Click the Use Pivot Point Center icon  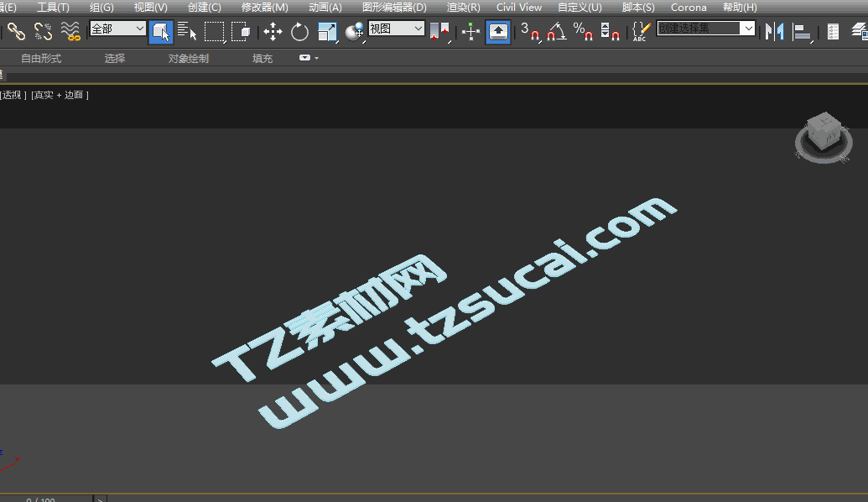pos(440,32)
